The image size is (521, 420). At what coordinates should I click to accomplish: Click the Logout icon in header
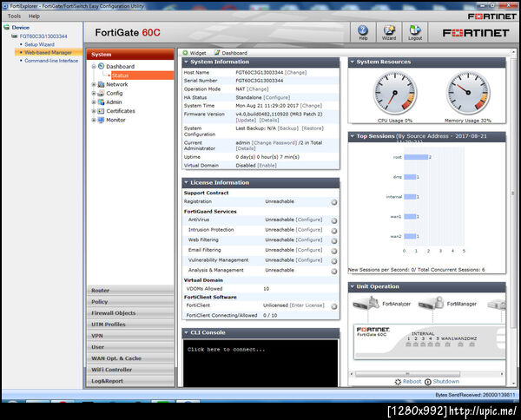[x=415, y=30]
